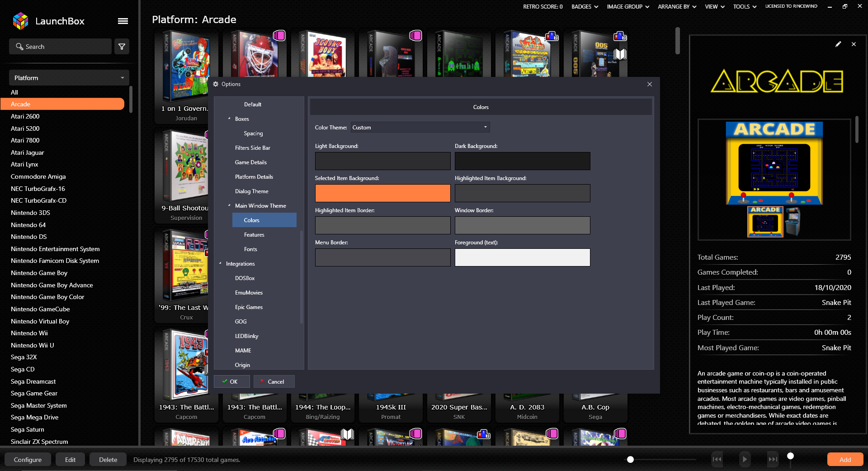Click the filter funnel icon

click(x=122, y=47)
